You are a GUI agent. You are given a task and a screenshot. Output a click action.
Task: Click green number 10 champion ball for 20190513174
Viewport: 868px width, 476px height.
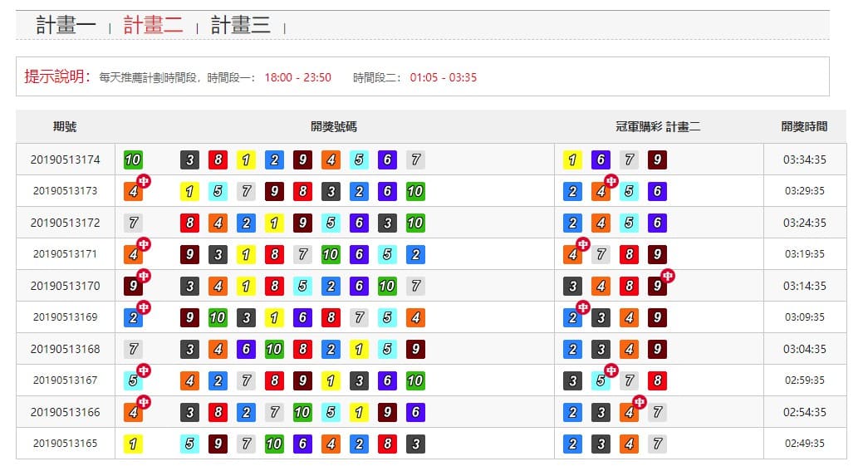tap(133, 160)
